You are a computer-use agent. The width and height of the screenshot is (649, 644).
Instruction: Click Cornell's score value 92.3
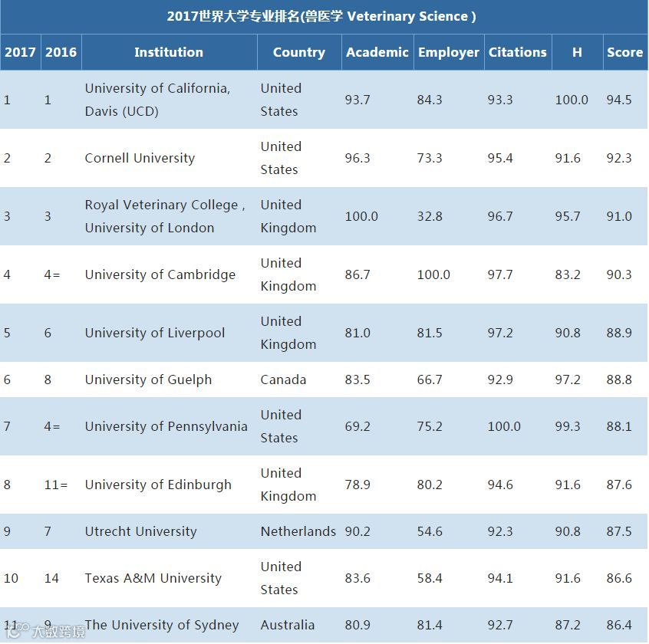(x=619, y=158)
